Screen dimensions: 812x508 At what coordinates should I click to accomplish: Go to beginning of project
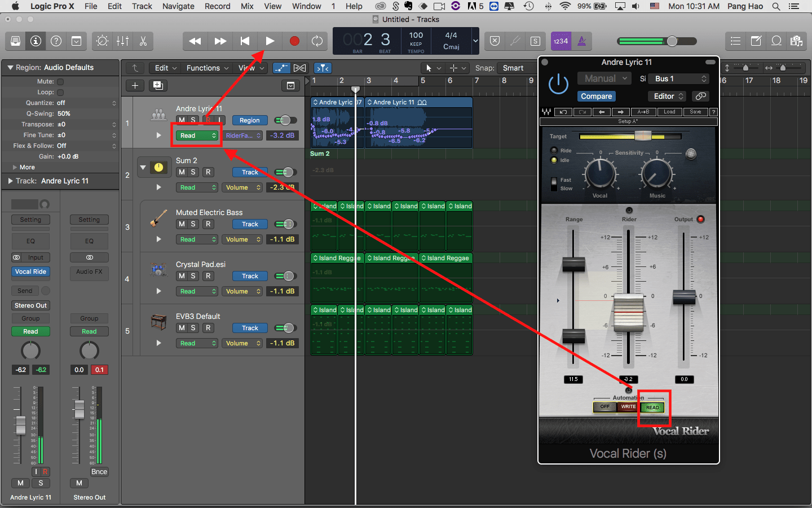click(x=245, y=41)
